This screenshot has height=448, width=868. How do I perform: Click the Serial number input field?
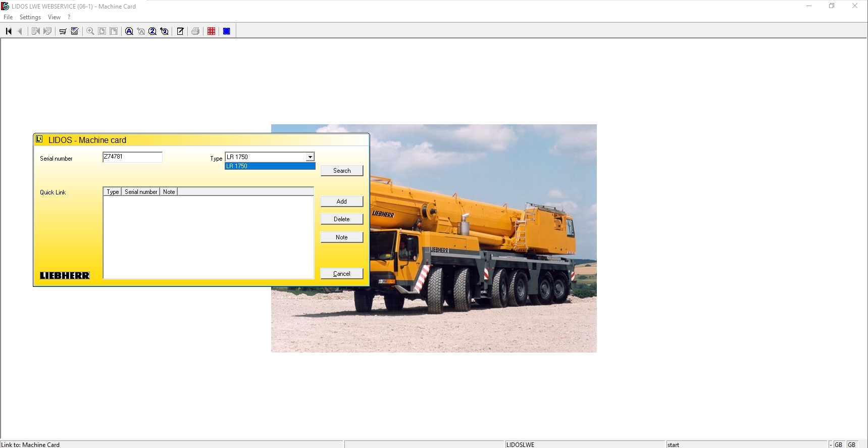point(132,157)
